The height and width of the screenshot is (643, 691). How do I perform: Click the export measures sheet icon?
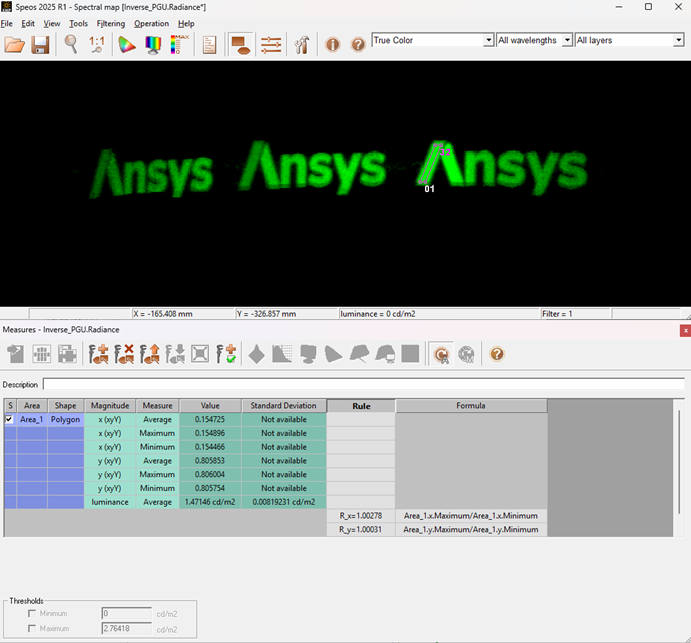point(15,354)
